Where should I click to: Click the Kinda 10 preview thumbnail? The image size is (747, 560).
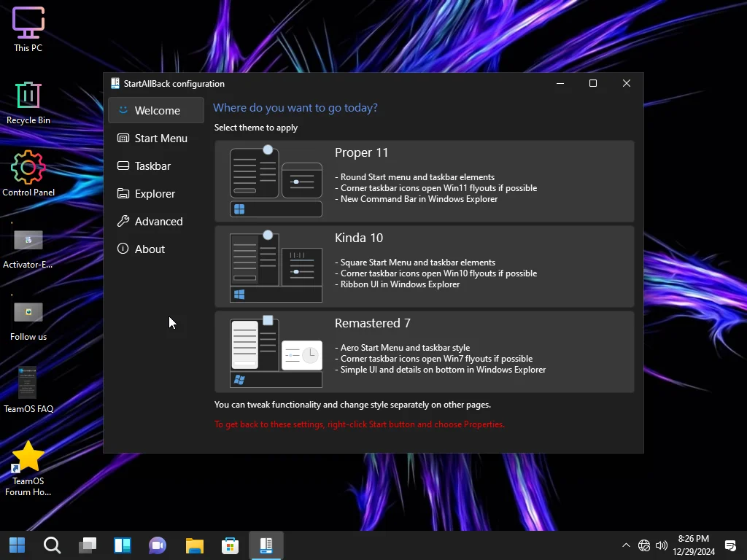coord(276,266)
